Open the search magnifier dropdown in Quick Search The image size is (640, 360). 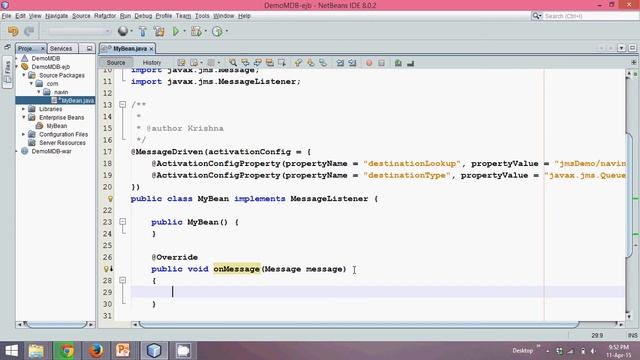(536, 16)
